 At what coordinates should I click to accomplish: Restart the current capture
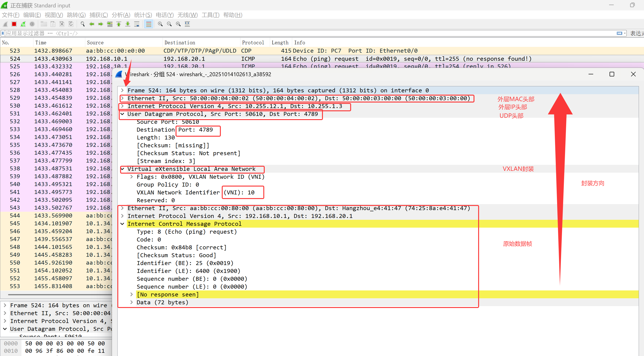(x=23, y=24)
